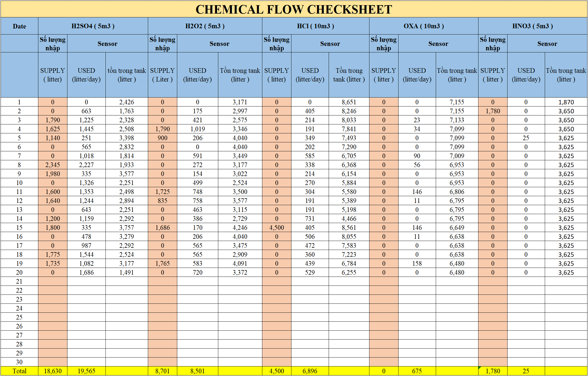Select date cell 10
This screenshot has width=588, height=376.
click(x=19, y=183)
